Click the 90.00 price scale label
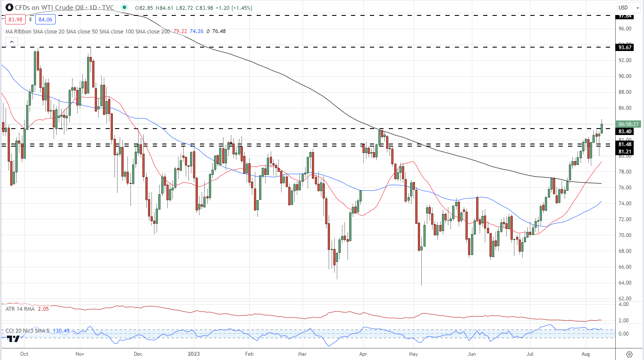The width and height of the screenshot is (644, 360). tap(625, 76)
